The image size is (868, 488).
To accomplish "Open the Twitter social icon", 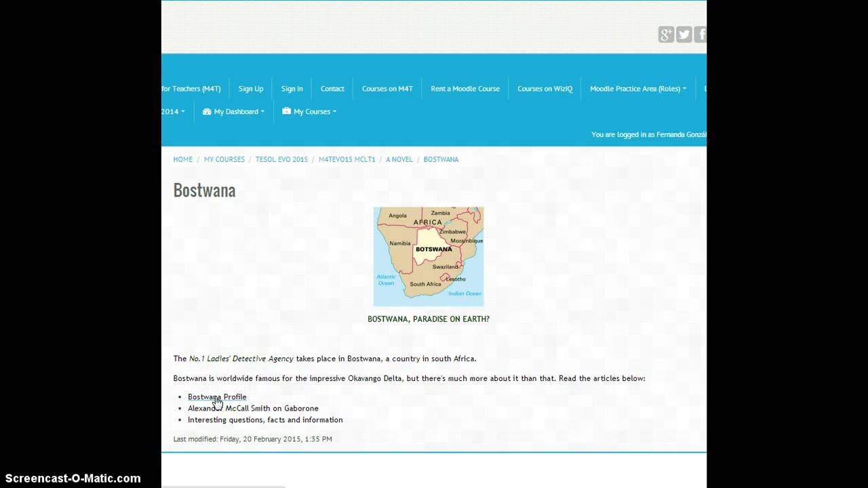I will [x=684, y=35].
